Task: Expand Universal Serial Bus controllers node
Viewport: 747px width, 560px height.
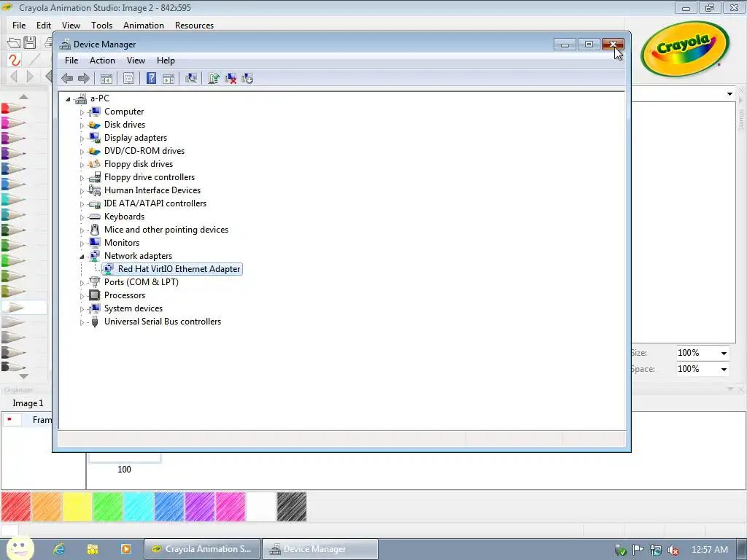Action: [x=82, y=322]
